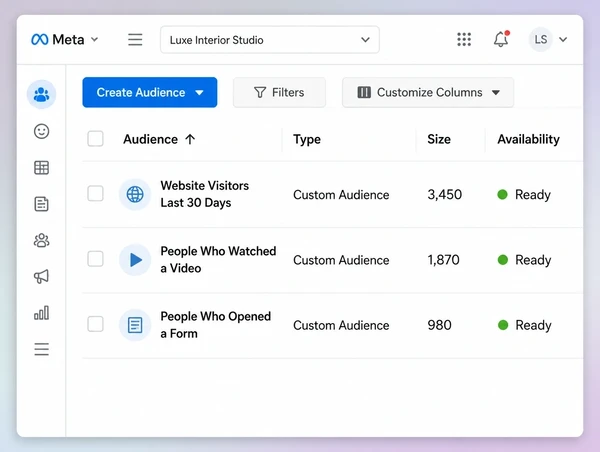Click the smiley face sidebar icon
Screen dimensions: 600x452
point(41,131)
